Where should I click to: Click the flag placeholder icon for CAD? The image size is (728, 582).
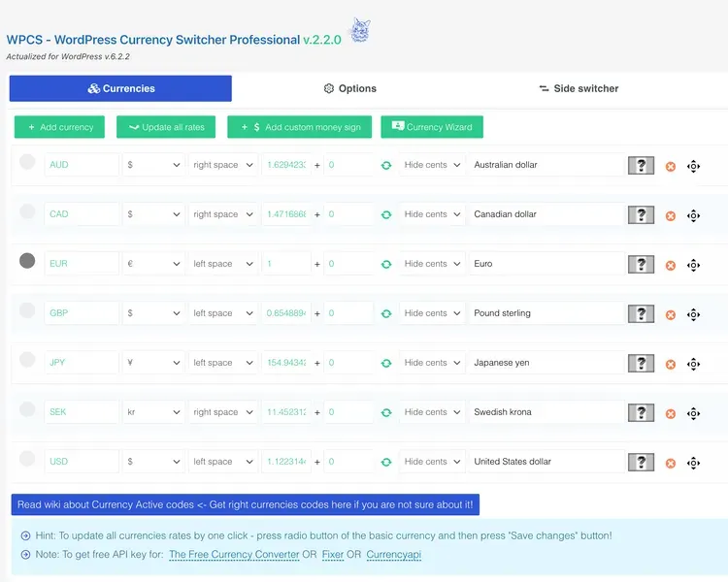(x=641, y=215)
